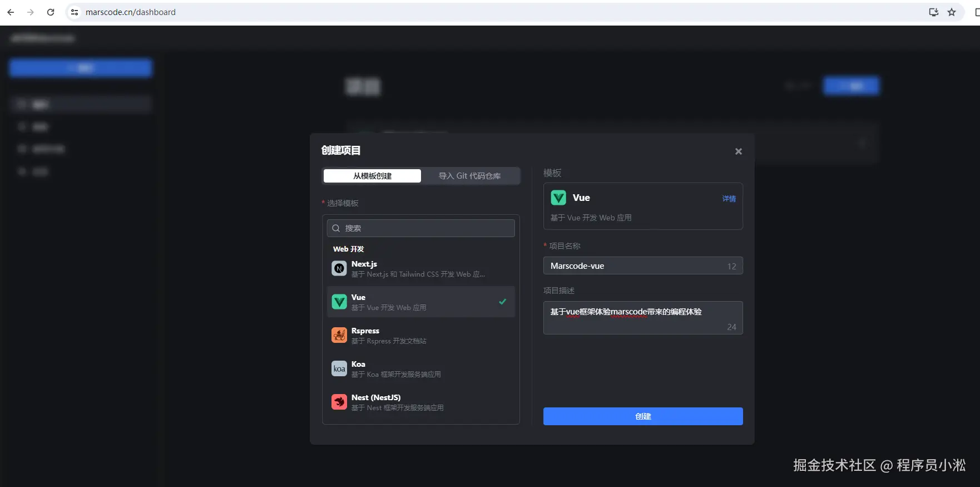Choose the Koa template row
980x487 pixels.
tap(421, 369)
